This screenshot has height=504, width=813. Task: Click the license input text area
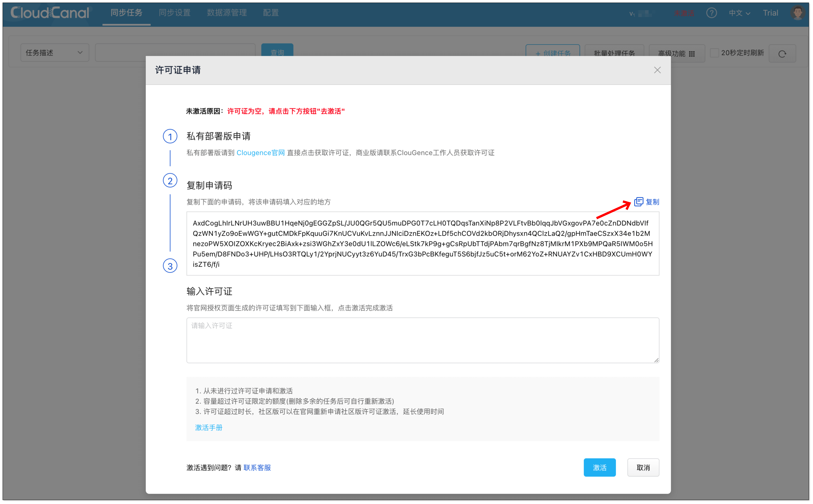422,340
